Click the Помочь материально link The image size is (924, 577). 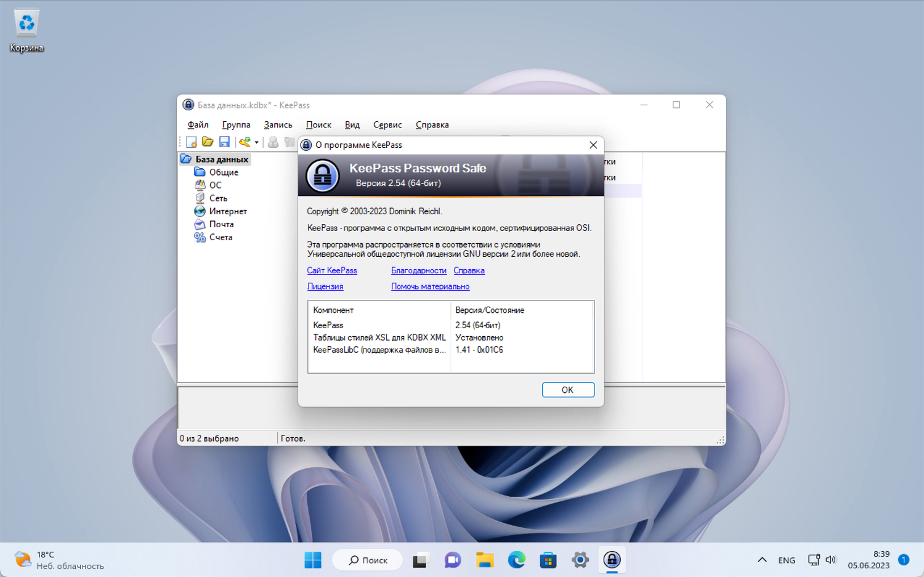430,286
